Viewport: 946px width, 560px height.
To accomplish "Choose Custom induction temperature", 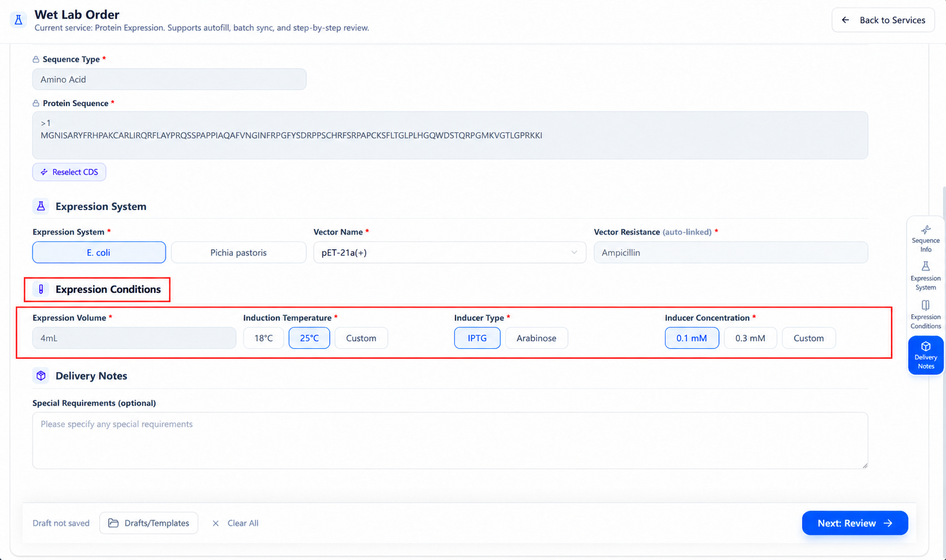I will (x=361, y=338).
